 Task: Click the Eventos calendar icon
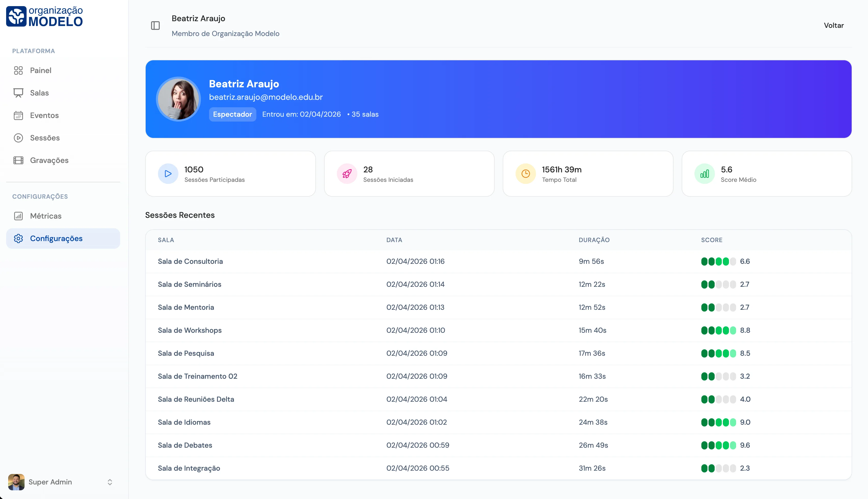[x=18, y=115]
